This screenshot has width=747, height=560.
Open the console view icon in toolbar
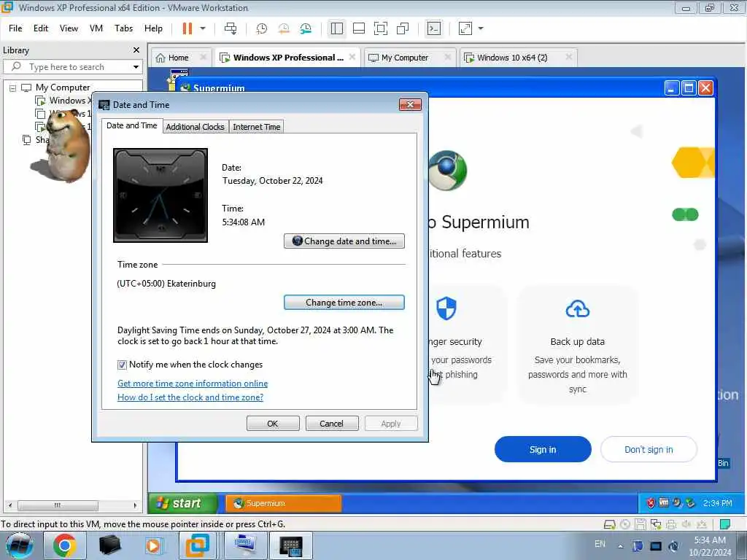point(434,28)
